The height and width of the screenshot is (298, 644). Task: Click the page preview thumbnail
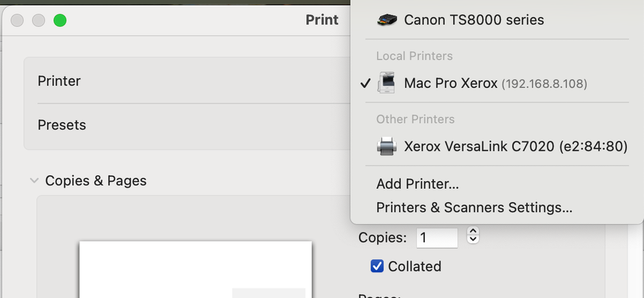point(195,271)
